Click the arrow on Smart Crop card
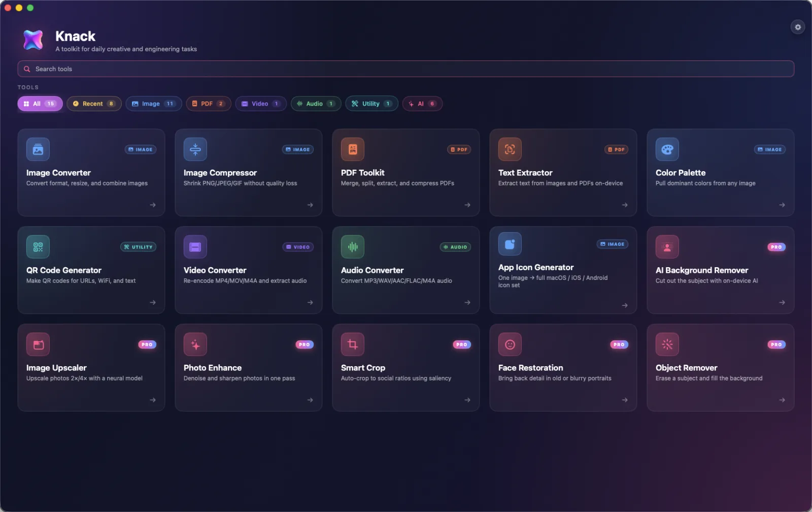The width and height of the screenshot is (812, 512). click(x=467, y=400)
